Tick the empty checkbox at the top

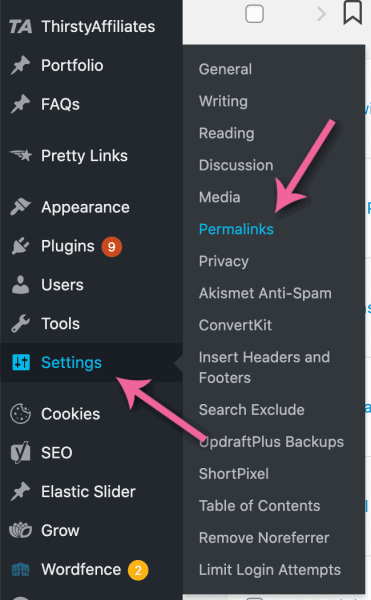point(254,14)
